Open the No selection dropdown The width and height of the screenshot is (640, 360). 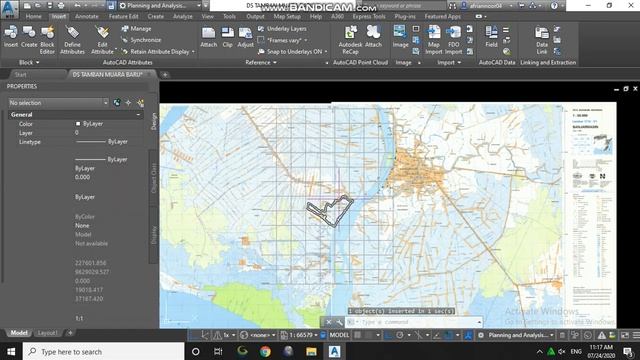[58, 103]
